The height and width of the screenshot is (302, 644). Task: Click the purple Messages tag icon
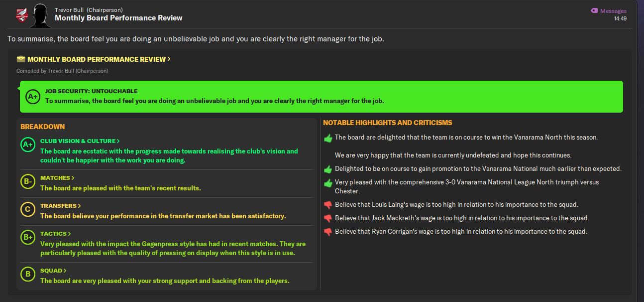tap(594, 10)
